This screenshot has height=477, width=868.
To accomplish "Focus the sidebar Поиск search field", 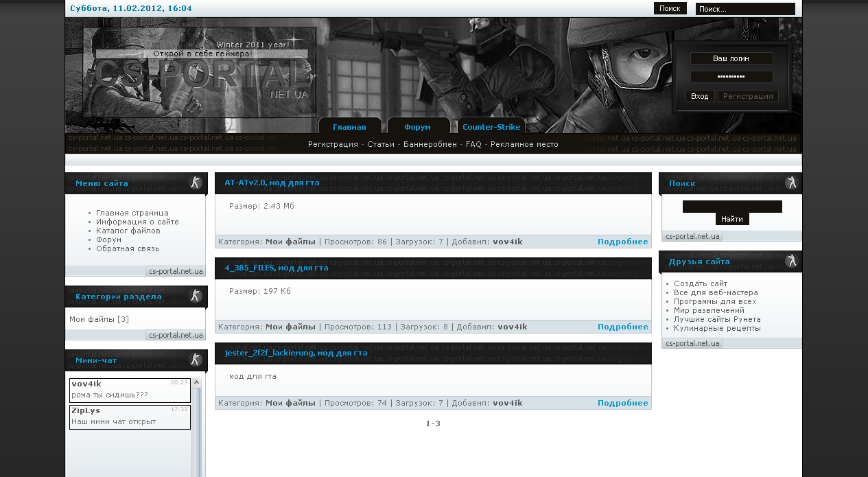I will coord(732,207).
